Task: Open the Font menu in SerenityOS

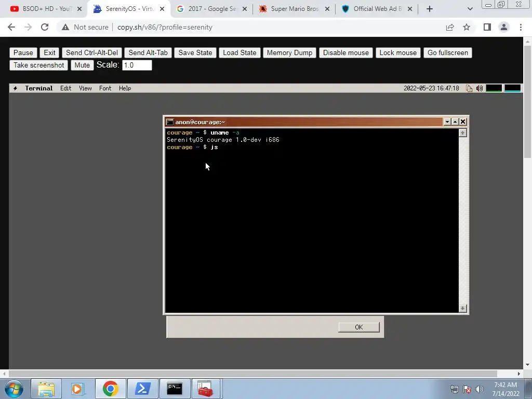Action: [x=105, y=88]
